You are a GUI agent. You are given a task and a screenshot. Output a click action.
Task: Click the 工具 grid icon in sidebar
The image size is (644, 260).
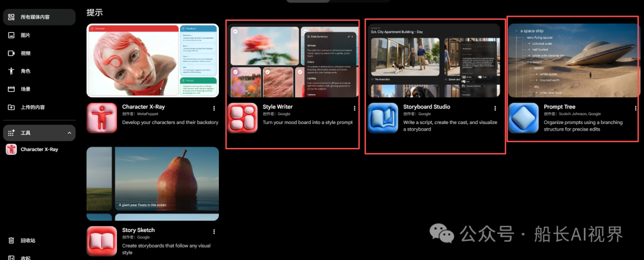pyautogui.click(x=11, y=133)
